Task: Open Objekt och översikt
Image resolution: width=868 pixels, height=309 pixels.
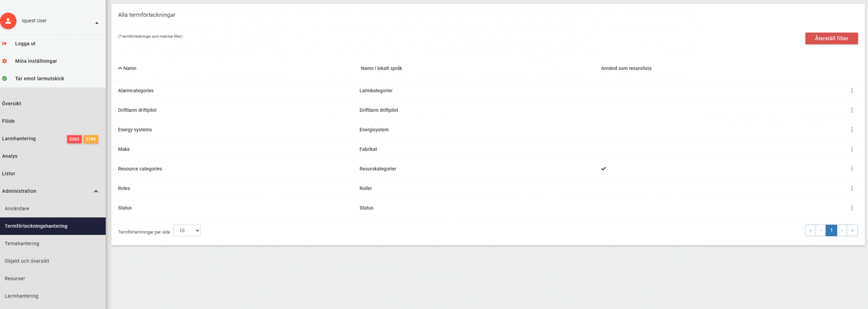Action: pyautogui.click(x=27, y=261)
